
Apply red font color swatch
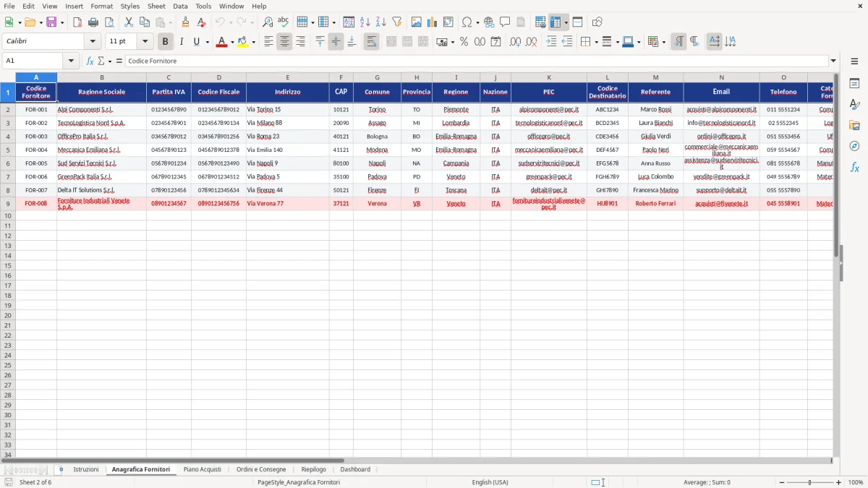pyautogui.click(x=221, y=42)
